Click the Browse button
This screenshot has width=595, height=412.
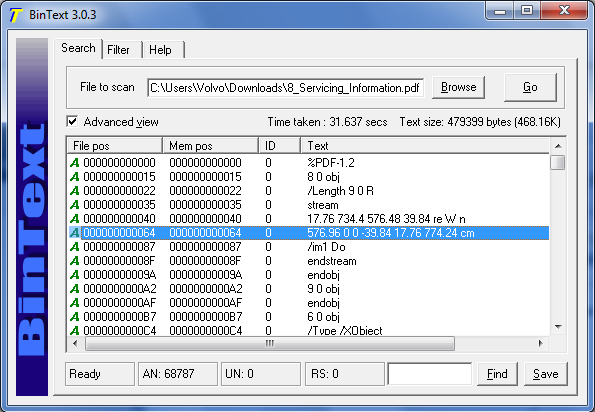[458, 87]
